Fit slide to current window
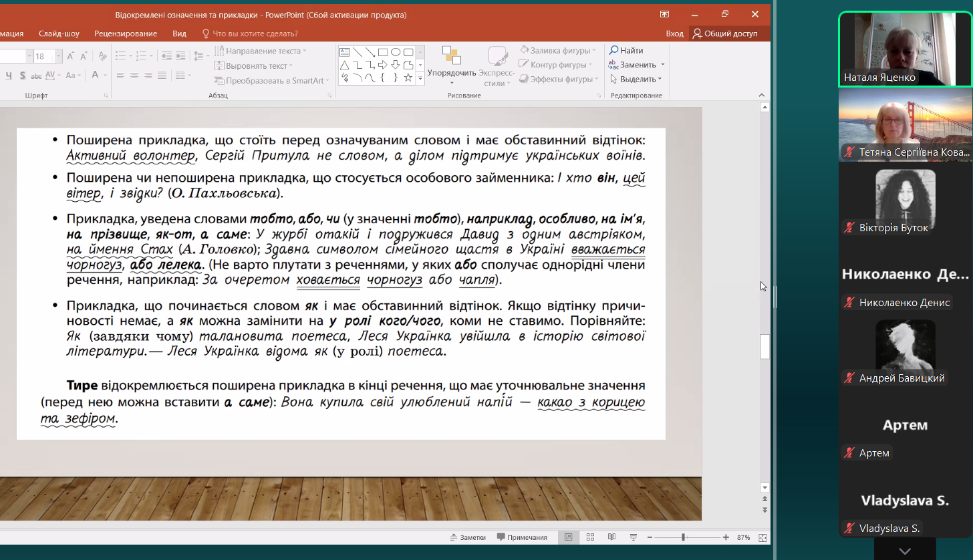The height and width of the screenshot is (560, 973). (763, 537)
